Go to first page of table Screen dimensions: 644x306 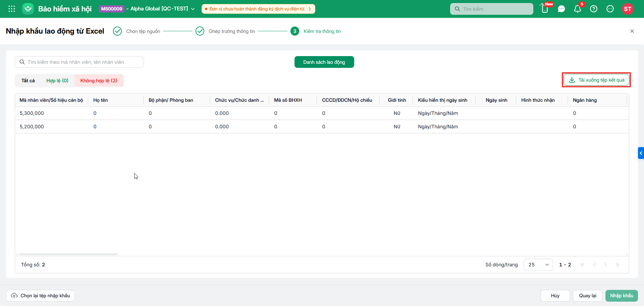coord(582,265)
